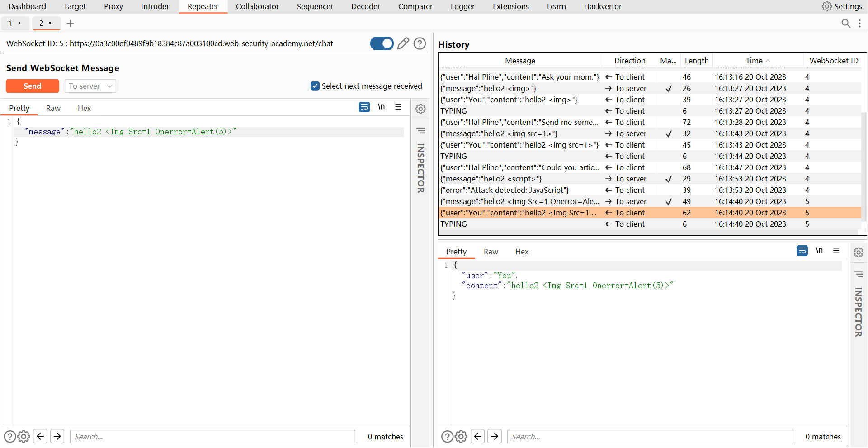Open the three-dot menu beside the search icon
The image size is (868, 448).
pyautogui.click(x=859, y=23)
